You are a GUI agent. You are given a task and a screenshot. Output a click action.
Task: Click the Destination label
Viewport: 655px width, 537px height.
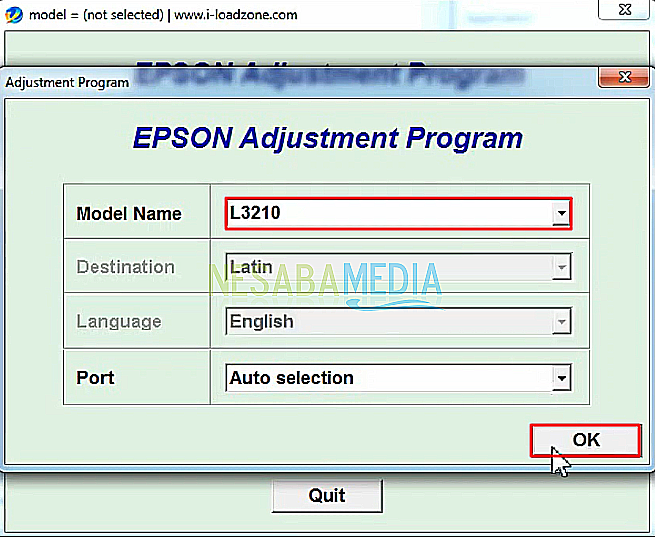point(126,267)
